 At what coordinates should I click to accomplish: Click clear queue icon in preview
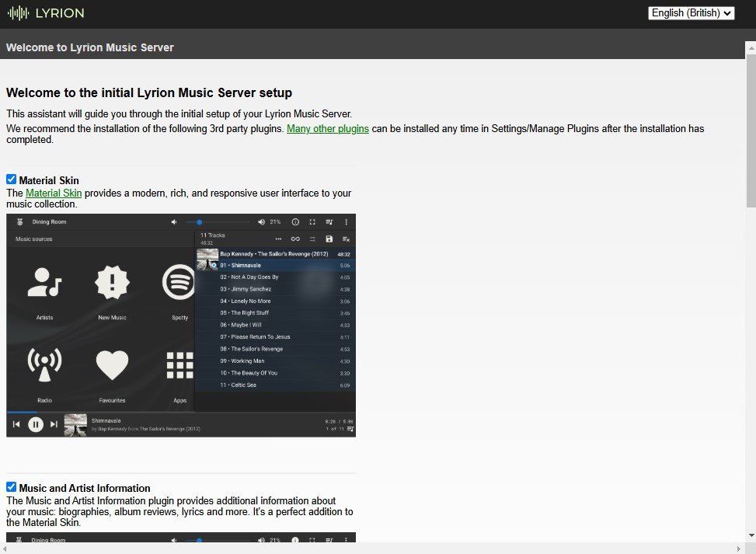coord(347,239)
